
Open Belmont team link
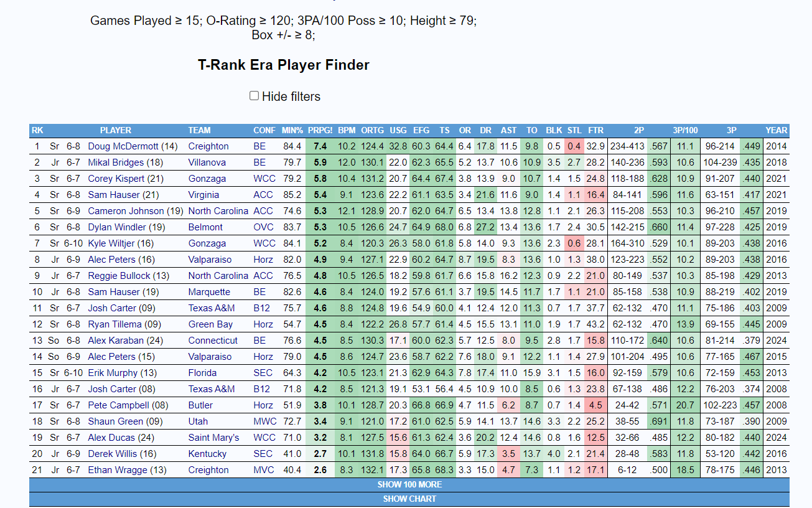tap(205, 227)
